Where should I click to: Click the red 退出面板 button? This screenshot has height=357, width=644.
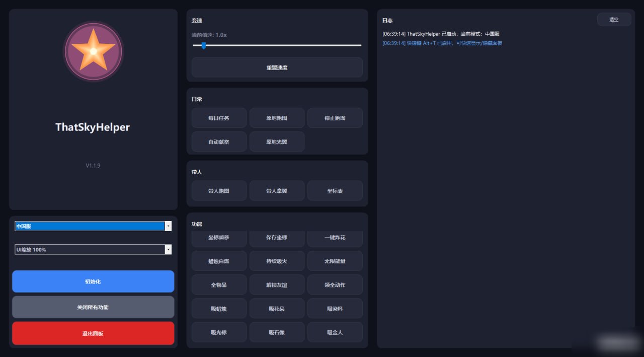[x=93, y=333]
